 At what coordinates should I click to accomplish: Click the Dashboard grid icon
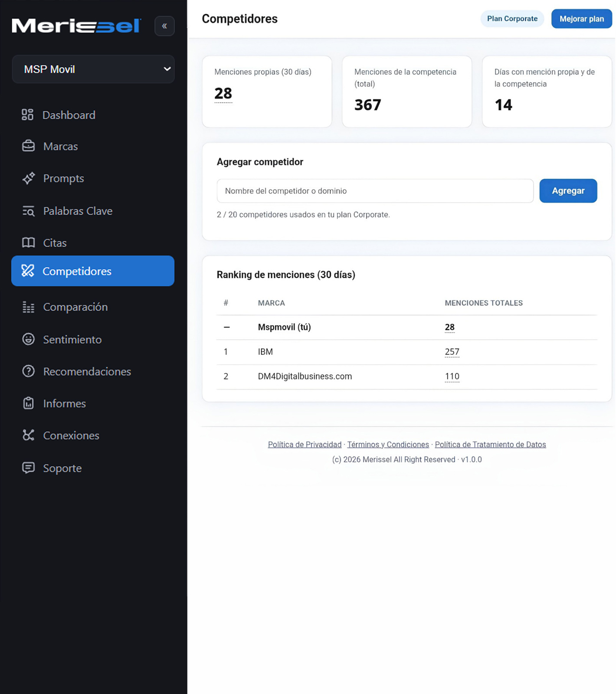coord(28,115)
